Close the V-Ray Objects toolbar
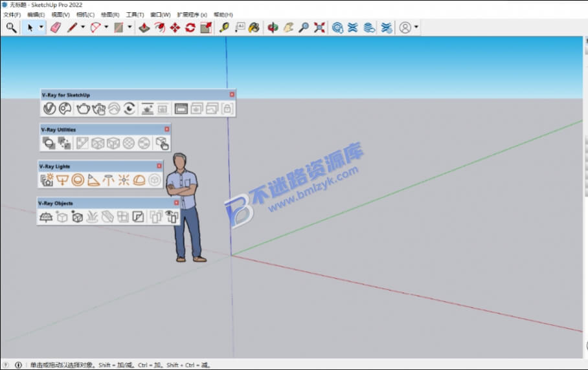The image size is (588, 370). pyautogui.click(x=176, y=202)
